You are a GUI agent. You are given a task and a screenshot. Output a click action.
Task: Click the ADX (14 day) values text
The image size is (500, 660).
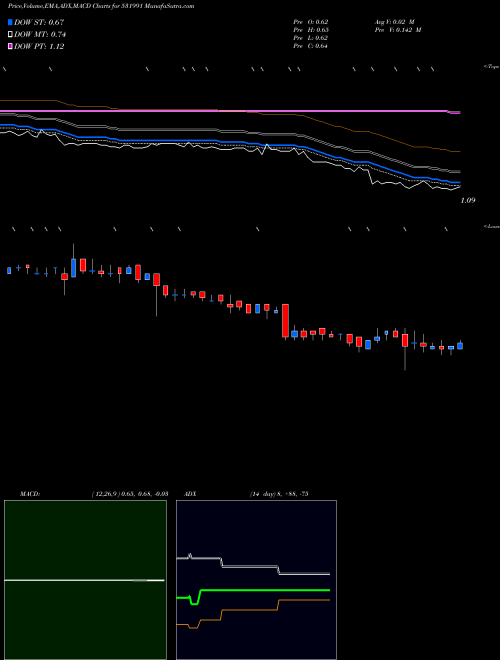[279, 494]
